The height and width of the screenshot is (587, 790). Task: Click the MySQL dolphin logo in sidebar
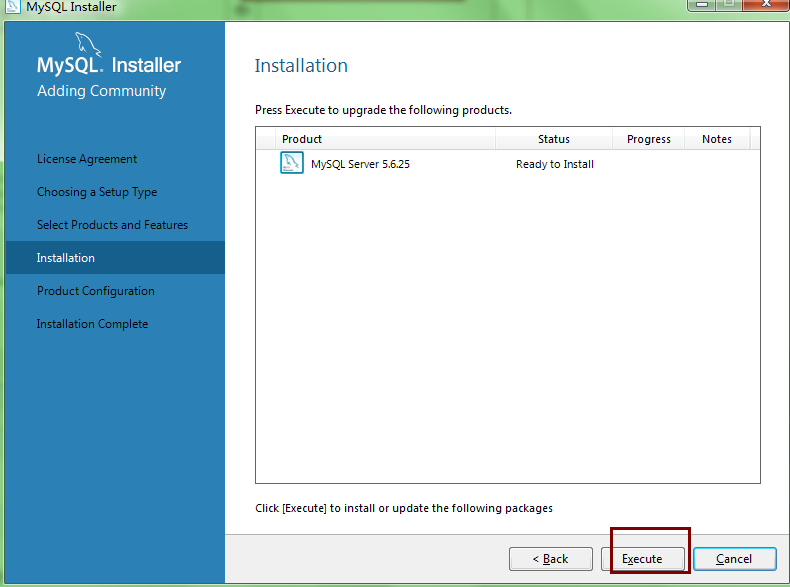coord(88,44)
